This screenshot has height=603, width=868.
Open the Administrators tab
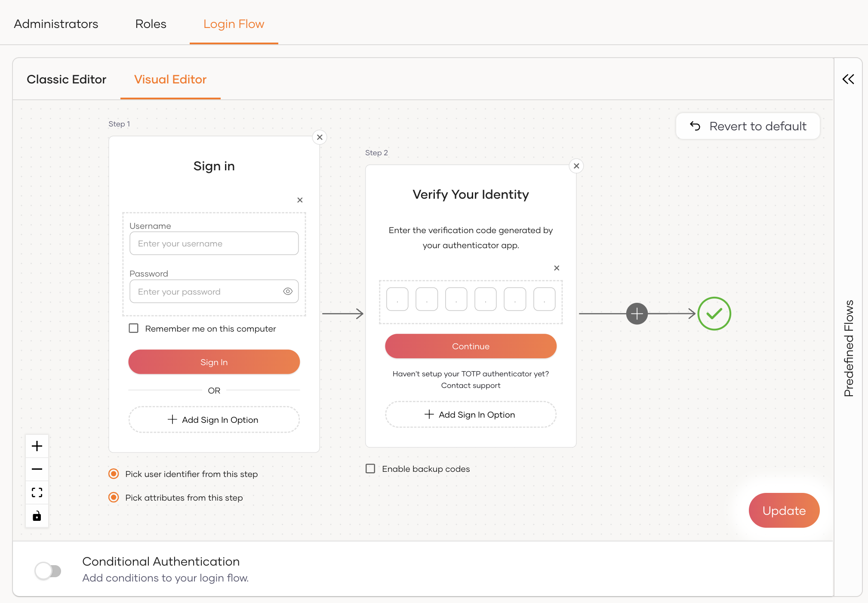[56, 24]
